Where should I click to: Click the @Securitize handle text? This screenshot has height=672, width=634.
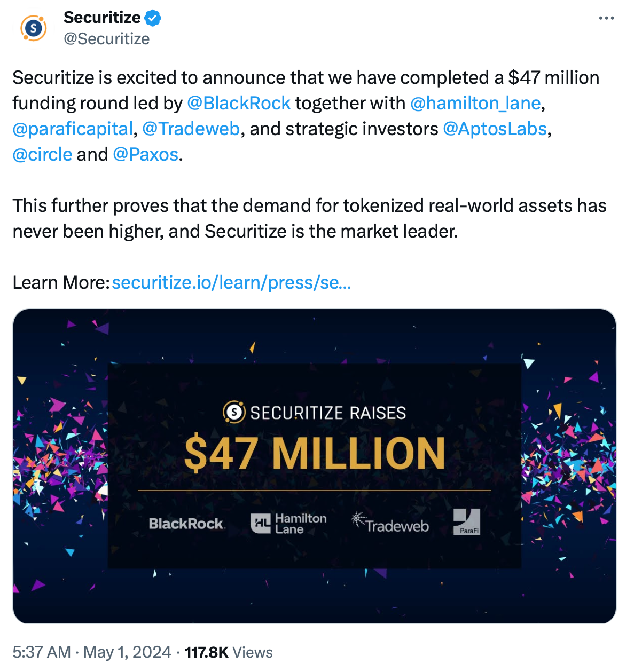(106, 38)
